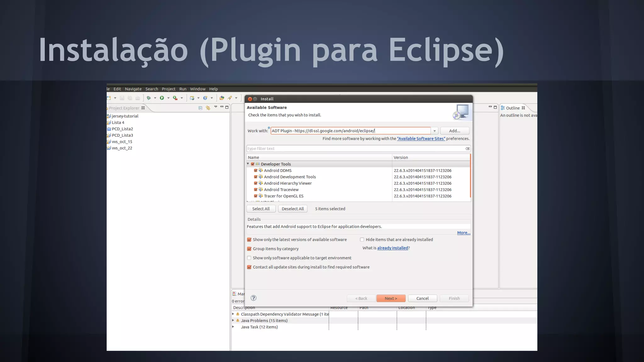Open the Project menu

click(x=169, y=89)
